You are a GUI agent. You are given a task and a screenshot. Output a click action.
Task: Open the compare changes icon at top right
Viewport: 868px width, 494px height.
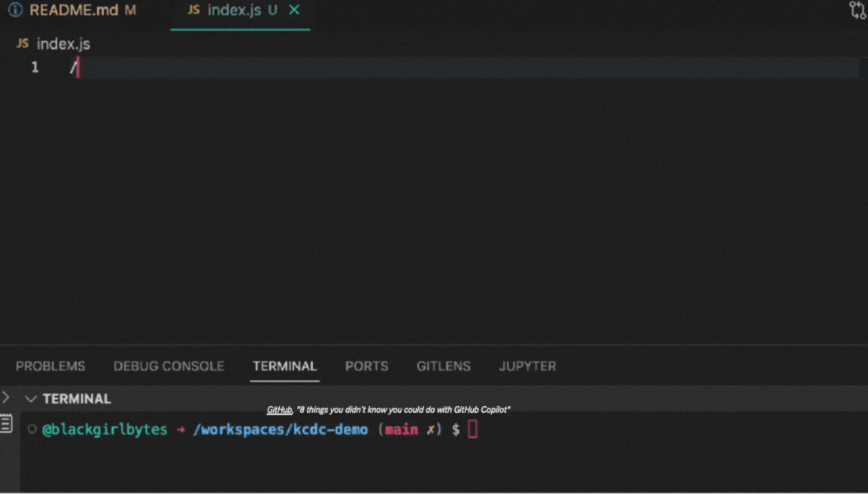(x=857, y=10)
